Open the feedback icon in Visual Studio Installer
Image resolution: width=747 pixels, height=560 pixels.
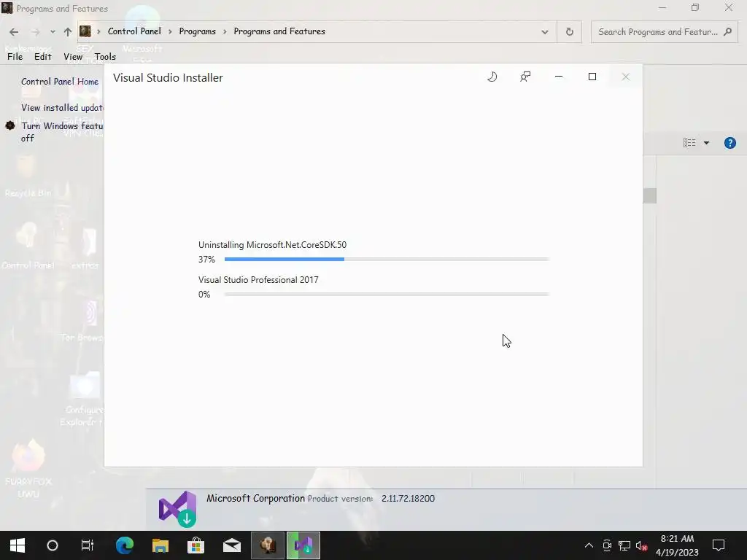point(525,77)
